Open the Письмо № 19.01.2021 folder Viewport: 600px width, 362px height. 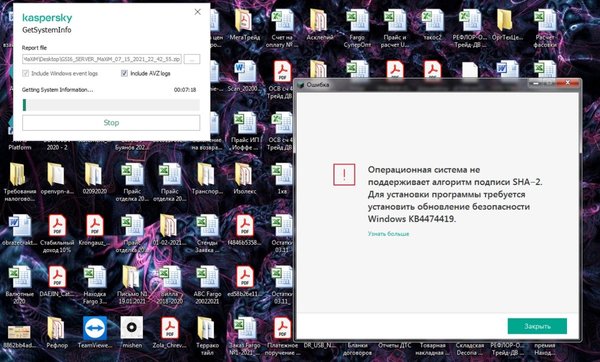tap(131, 277)
